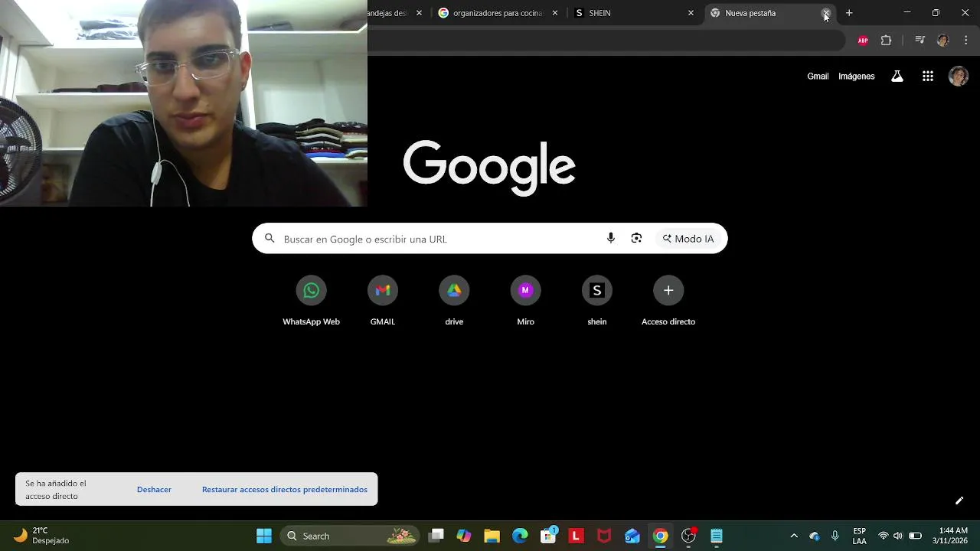Start voice search with microphone icon
This screenshot has height=551, width=980.
coord(610,239)
